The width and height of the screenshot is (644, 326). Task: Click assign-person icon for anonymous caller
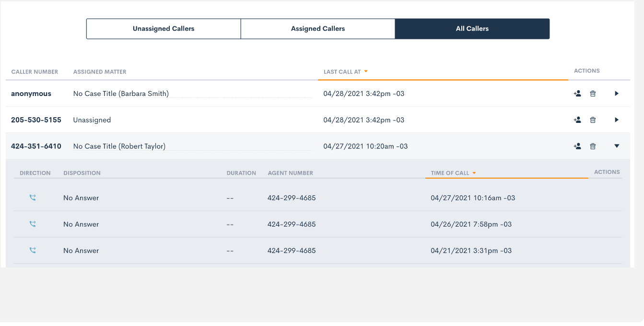tap(577, 94)
